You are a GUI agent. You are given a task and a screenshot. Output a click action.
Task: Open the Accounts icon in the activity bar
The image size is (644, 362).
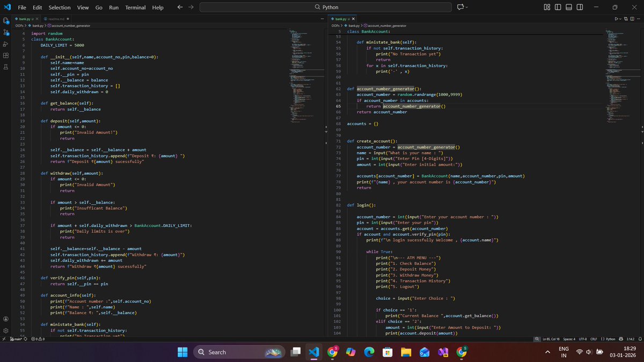click(5, 319)
